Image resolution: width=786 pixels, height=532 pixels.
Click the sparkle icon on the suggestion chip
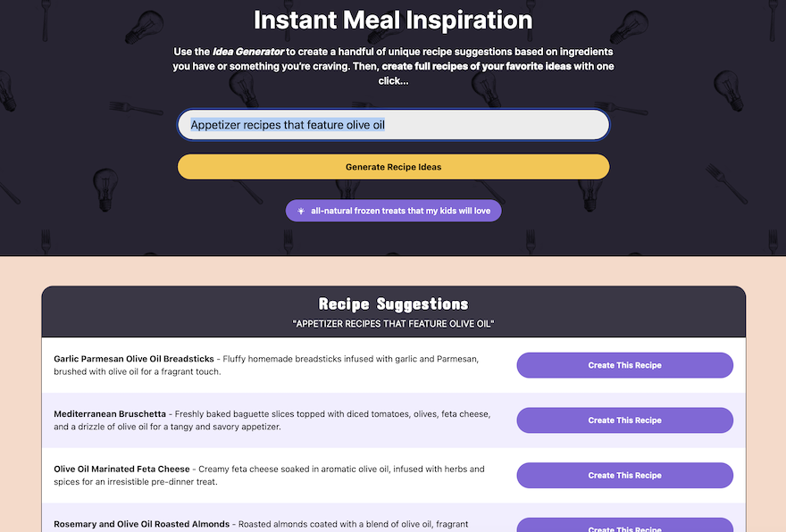[x=301, y=212]
